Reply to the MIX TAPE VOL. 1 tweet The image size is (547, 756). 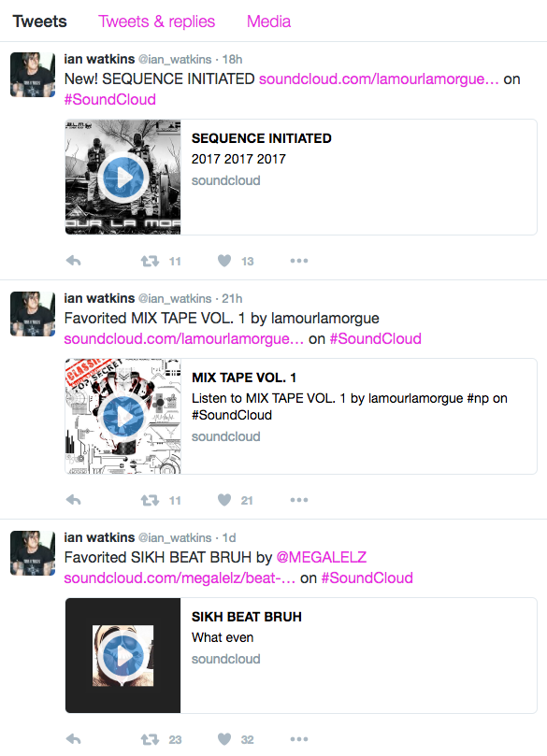pyautogui.click(x=73, y=500)
